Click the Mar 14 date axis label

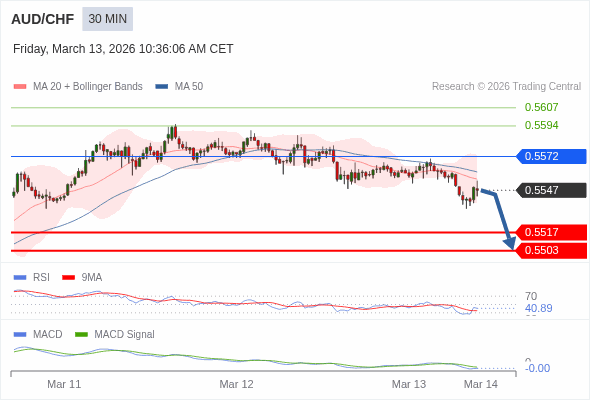481,384
